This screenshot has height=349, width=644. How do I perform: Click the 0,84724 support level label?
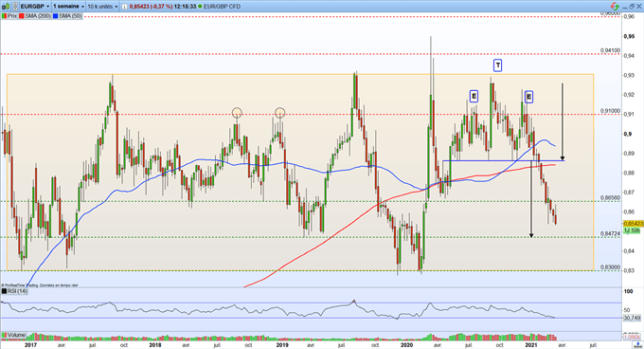(610, 233)
